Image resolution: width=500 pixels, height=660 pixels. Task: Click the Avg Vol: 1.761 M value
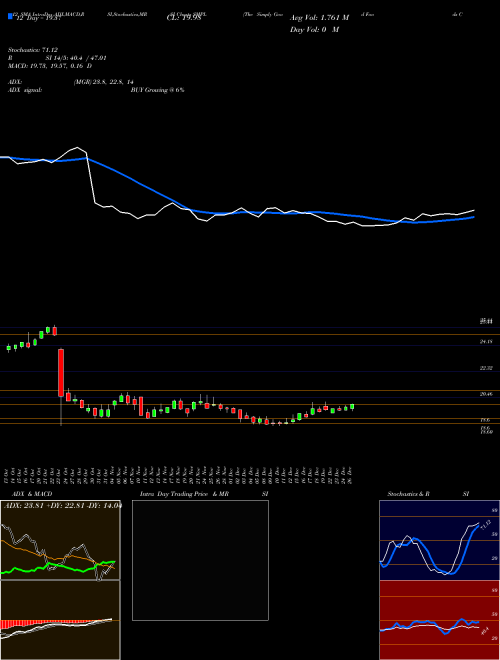(319, 18)
